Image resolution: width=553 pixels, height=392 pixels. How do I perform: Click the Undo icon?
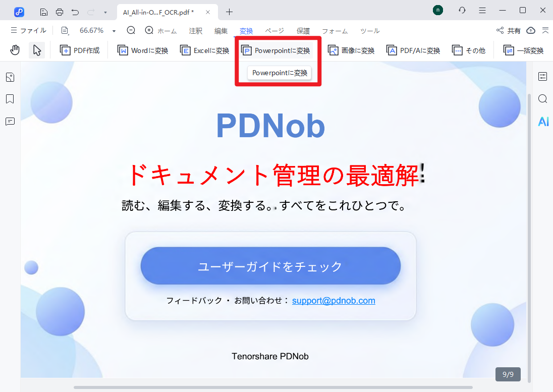click(75, 11)
